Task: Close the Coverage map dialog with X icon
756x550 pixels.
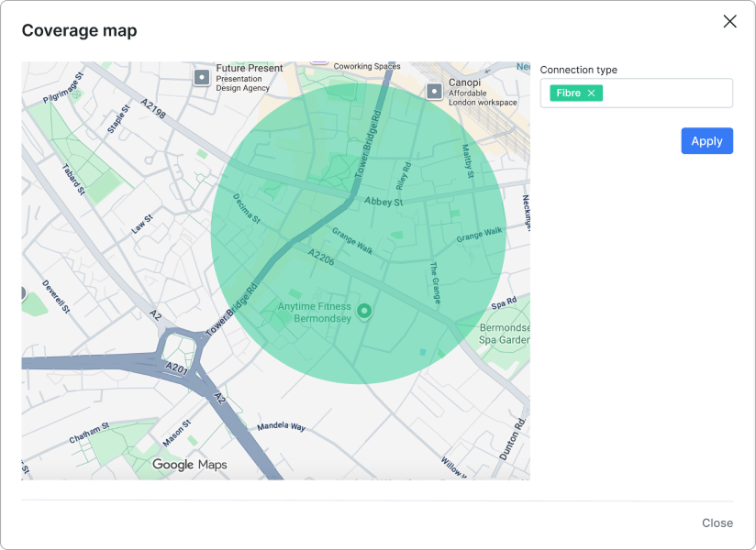Action: click(729, 21)
